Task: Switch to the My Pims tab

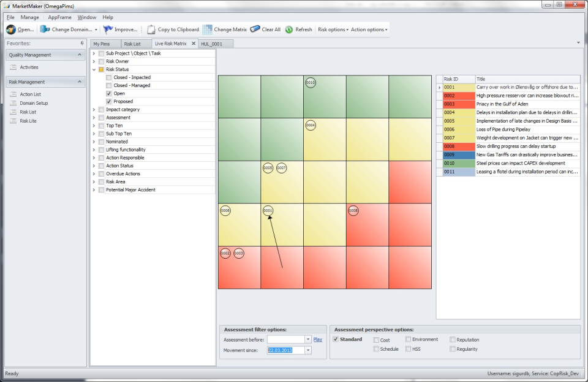Action: tap(101, 44)
